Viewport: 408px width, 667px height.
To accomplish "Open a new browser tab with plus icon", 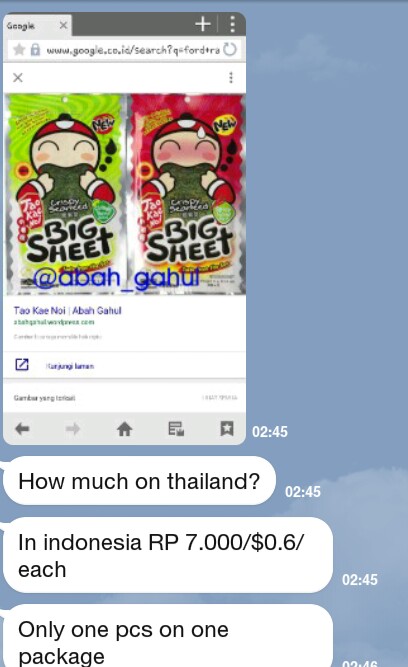I will pos(203,24).
